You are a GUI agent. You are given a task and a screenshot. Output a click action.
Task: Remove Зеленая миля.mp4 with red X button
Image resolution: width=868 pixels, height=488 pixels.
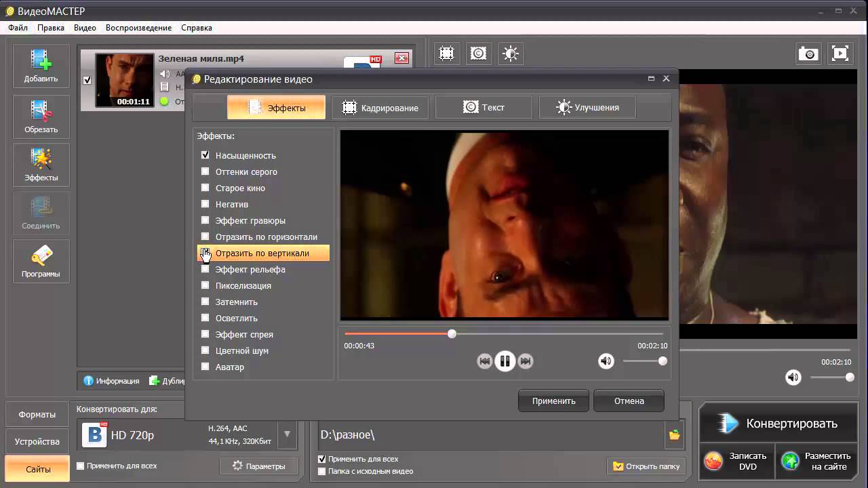402,58
